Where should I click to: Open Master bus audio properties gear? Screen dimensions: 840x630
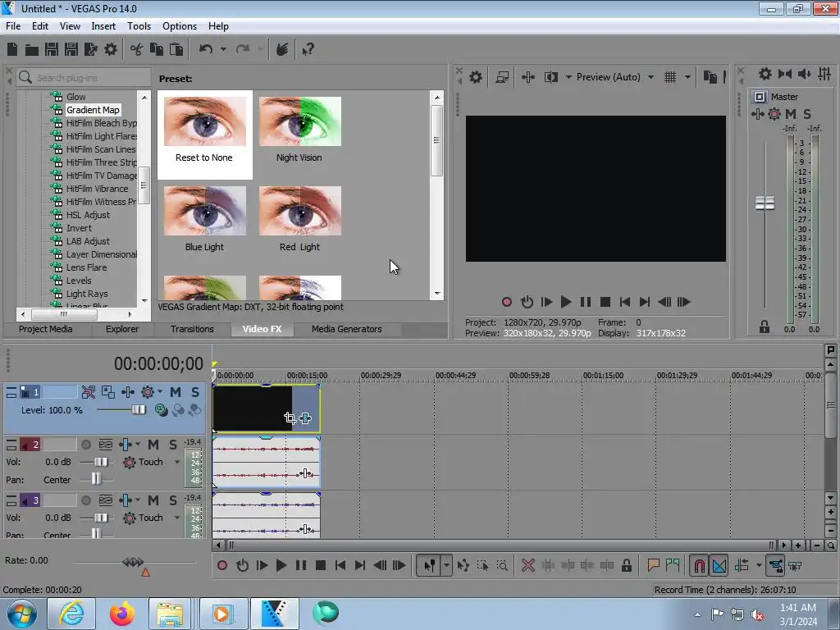click(x=765, y=74)
